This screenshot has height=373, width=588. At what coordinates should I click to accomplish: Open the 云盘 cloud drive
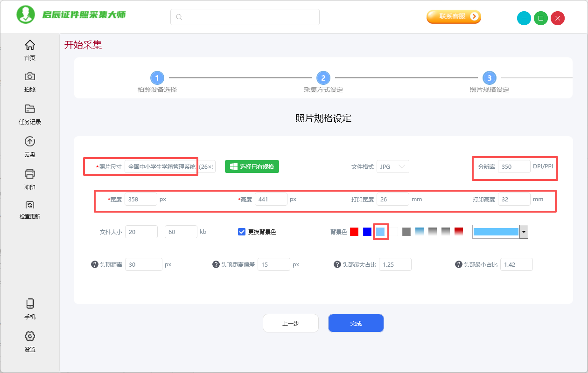(x=30, y=147)
